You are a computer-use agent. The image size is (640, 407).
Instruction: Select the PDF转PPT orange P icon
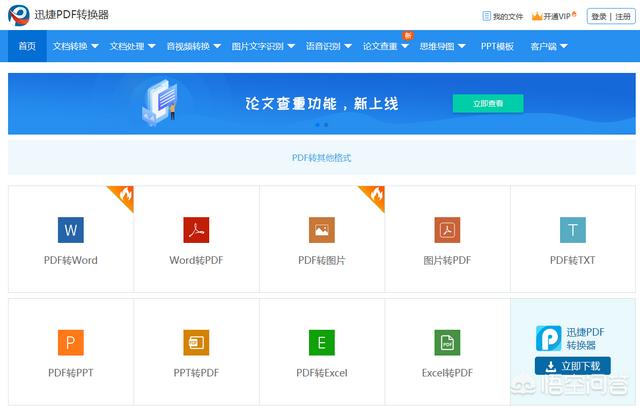71,343
